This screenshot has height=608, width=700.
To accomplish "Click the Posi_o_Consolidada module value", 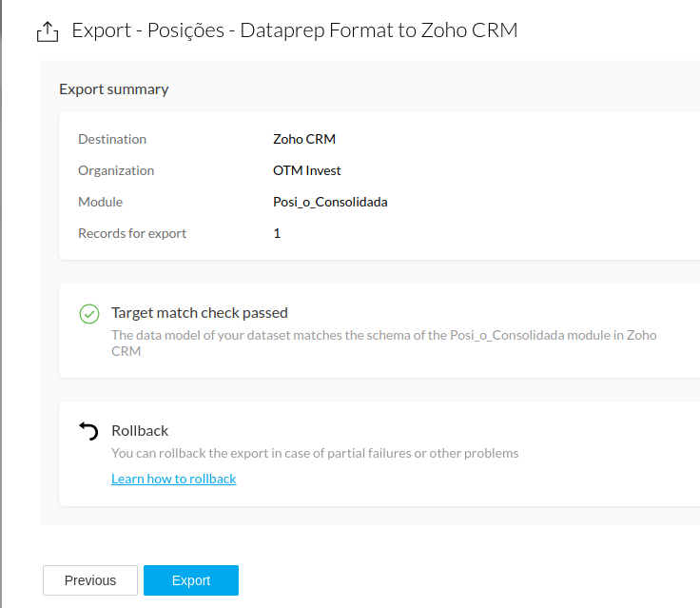I will (x=330, y=202).
